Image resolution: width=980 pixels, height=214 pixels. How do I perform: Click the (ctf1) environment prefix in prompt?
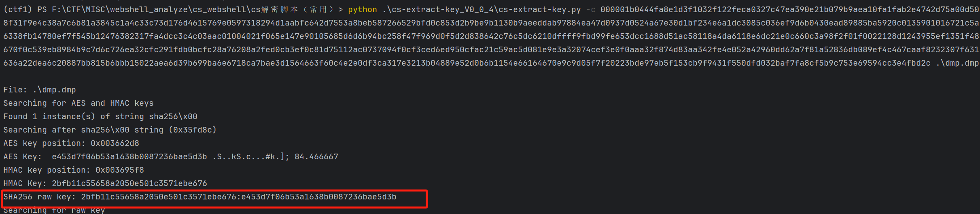tap(18, 9)
